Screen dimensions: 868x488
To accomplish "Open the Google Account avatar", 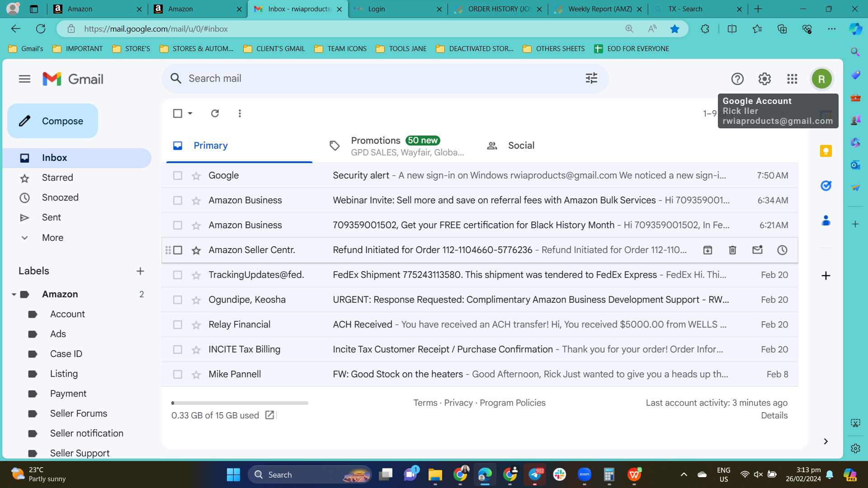I will [821, 79].
